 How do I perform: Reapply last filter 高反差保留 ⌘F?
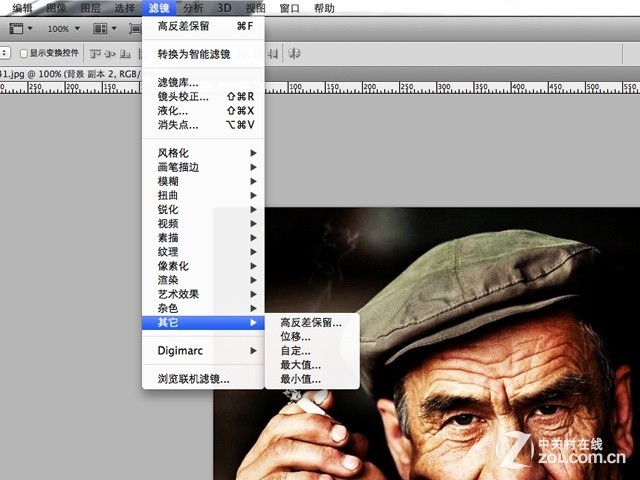pos(203,26)
